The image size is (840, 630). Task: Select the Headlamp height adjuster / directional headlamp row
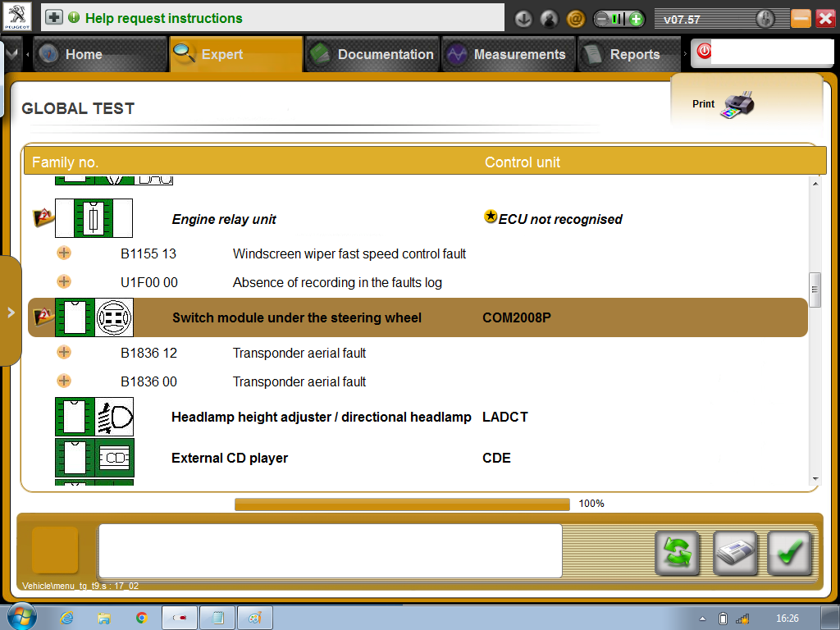point(321,417)
